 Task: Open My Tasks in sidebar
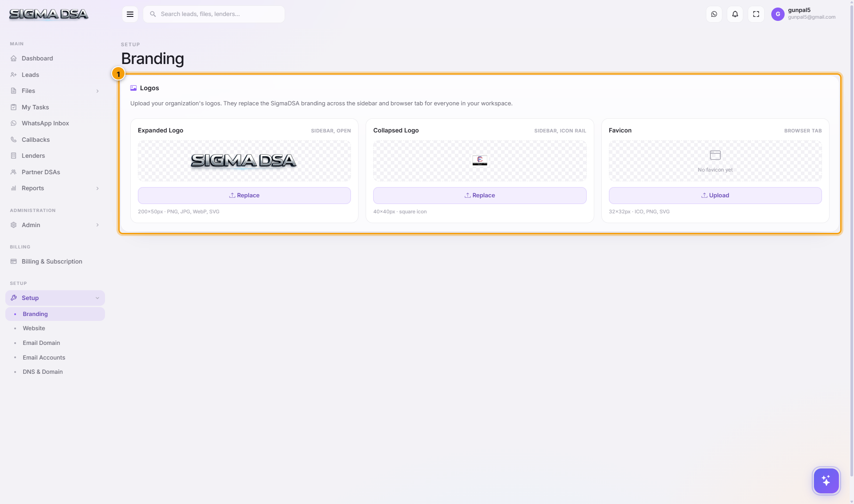click(55, 107)
